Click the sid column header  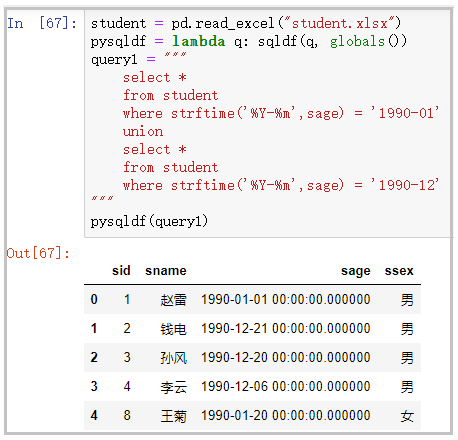pyautogui.click(x=121, y=270)
